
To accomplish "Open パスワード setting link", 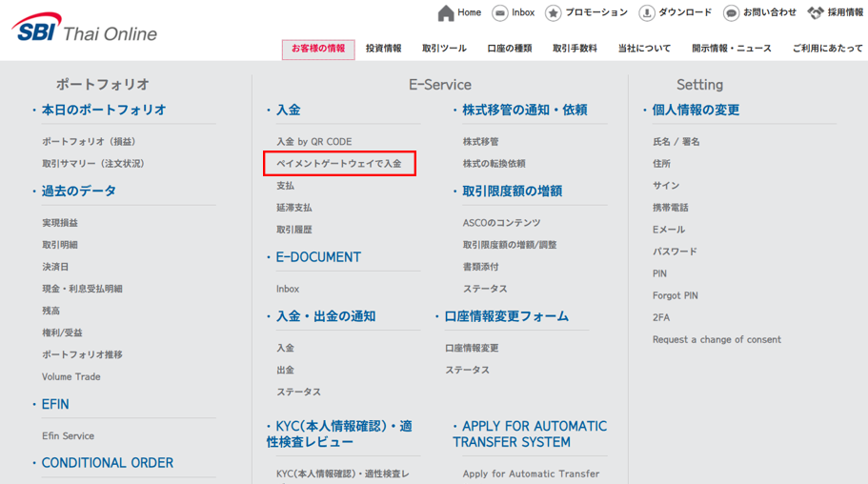I will tap(675, 252).
